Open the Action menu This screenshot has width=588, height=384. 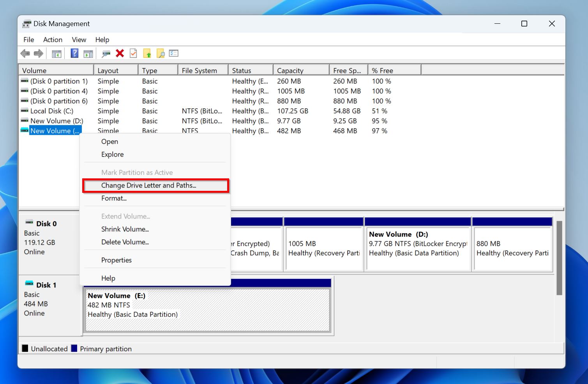coord(53,39)
